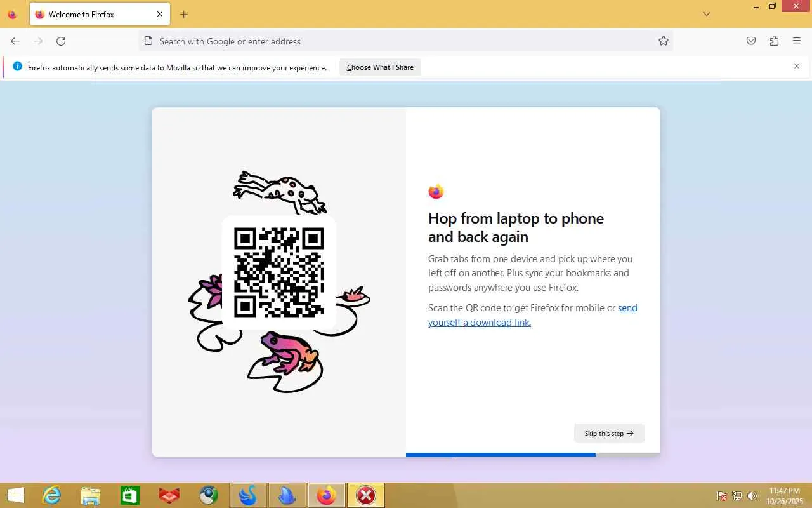
Task: Close the Firefox window
Action: (x=796, y=6)
